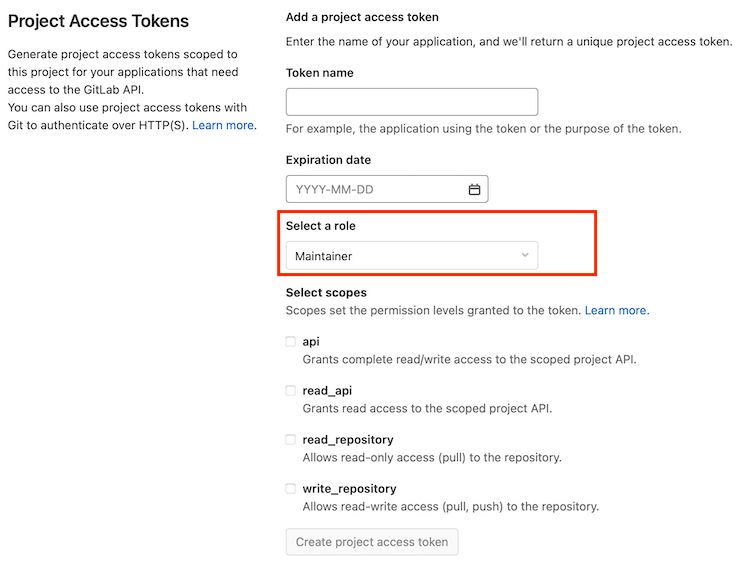This screenshot has height=563, width=749.
Task: Click the Project Access Tokens heading
Action: 98,21
